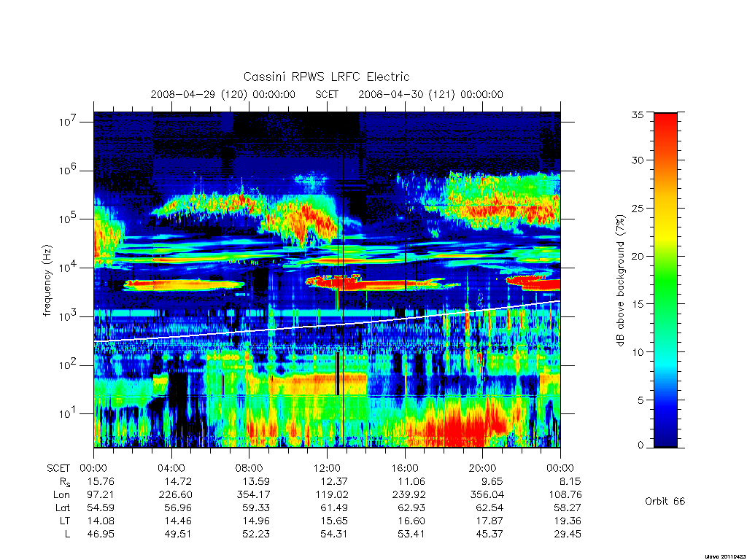Click colorbar value 15
Viewport: 747px width, 560px height.
point(638,304)
